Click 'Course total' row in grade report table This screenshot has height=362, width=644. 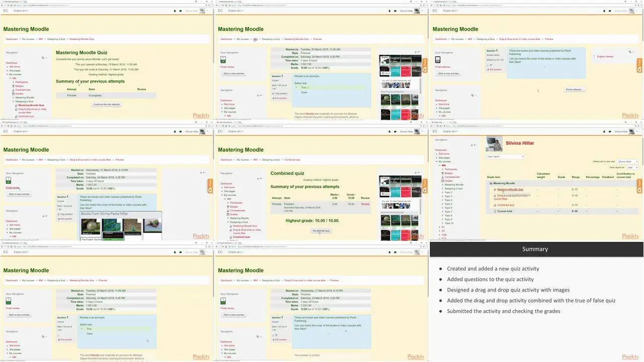(562, 211)
